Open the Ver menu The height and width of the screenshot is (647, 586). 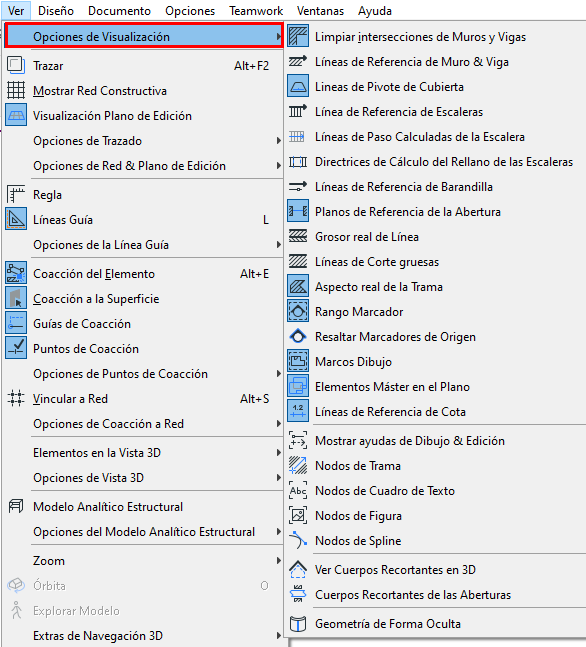click(16, 10)
